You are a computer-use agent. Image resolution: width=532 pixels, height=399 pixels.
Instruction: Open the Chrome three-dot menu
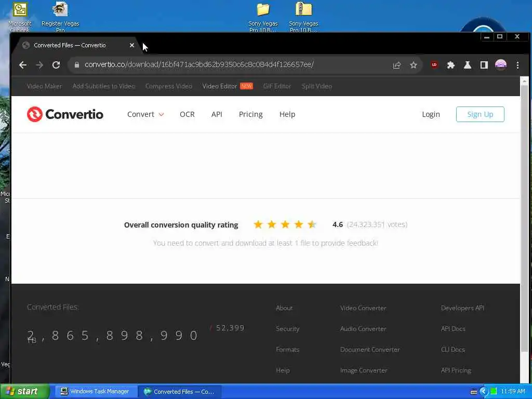click(x=517, y=65)
